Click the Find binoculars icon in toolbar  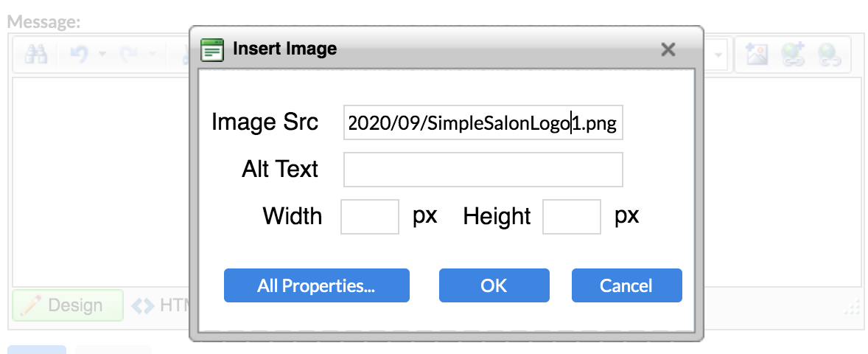point(37,55)
